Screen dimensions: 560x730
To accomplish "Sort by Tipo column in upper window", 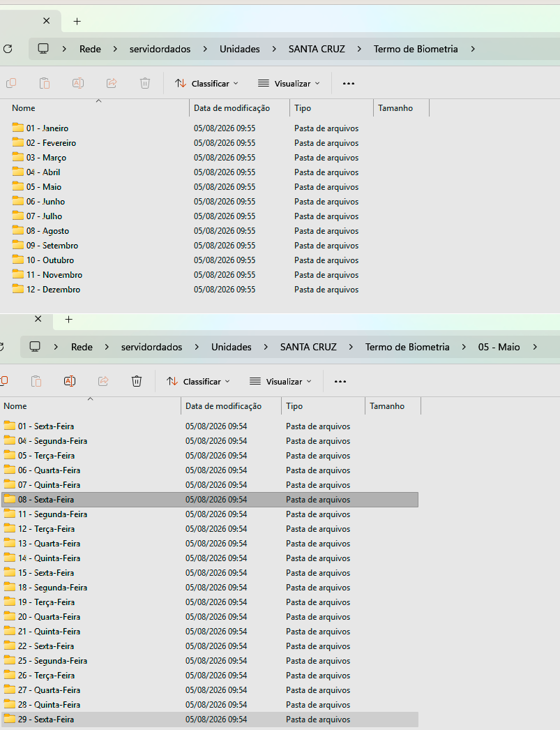I will 303,108.
